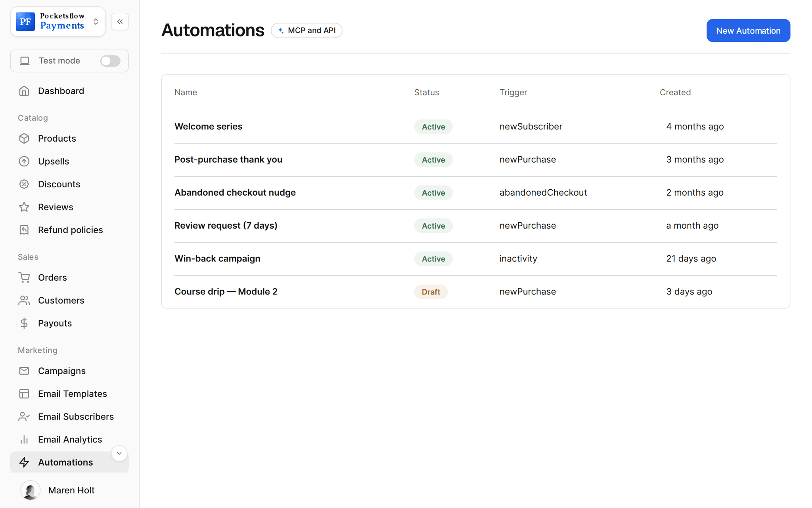The width and height of the screenshot is (812, 508).
Task: Open the Abandoned checkout nudge automation
Action: [235, 192]
